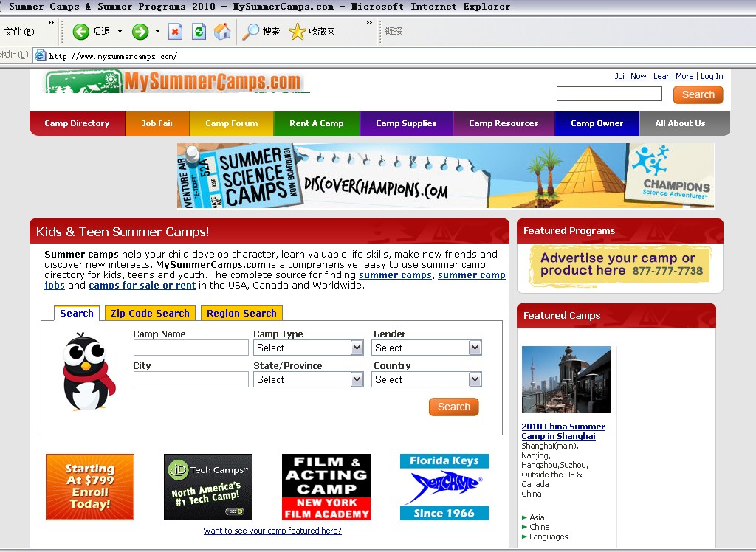This screenshot has width=756, height=552.
Task: Open the Camp Directory nav tab
Action: [x=77, y=123]
